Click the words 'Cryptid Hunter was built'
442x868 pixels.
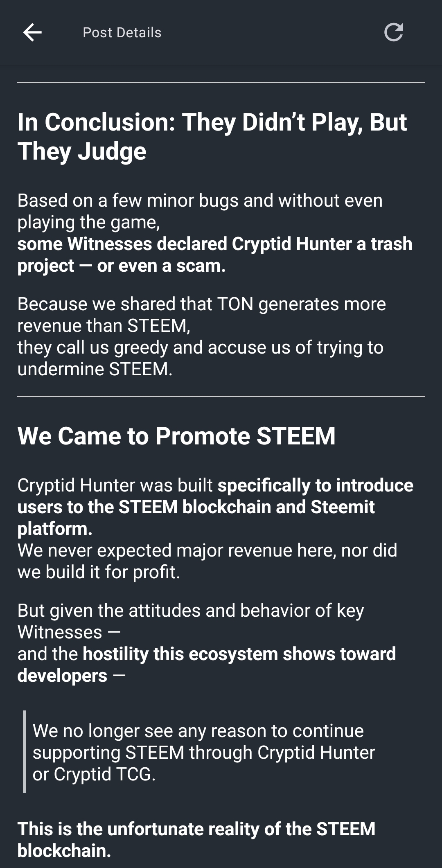(115, 485)
